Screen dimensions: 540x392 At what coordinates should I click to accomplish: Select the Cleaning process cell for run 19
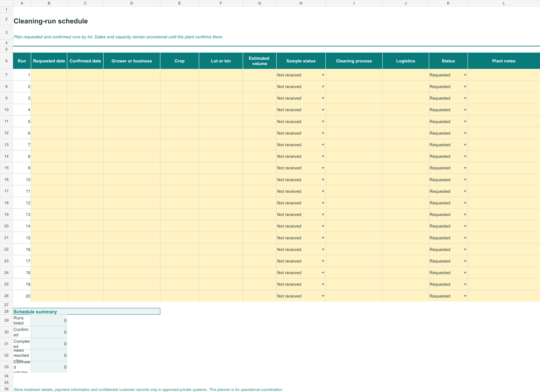click(x=354, y=284)
